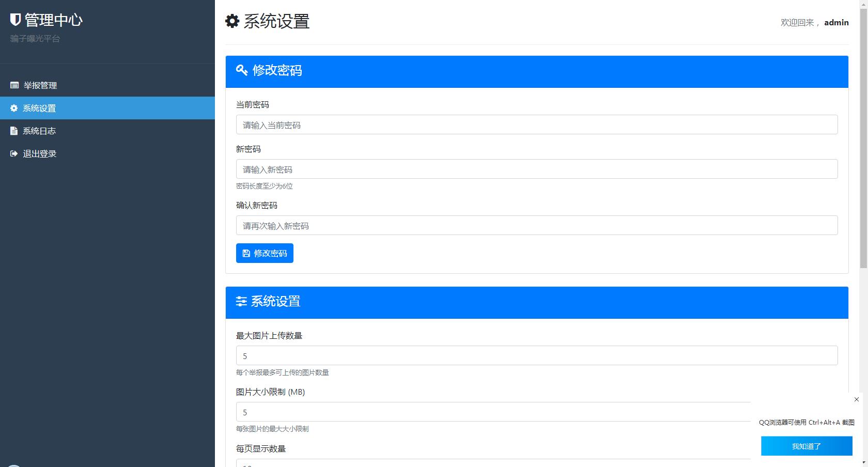Click the large gear icon in page heading
This screenshot has width=868, height=467.
[233, 21]
